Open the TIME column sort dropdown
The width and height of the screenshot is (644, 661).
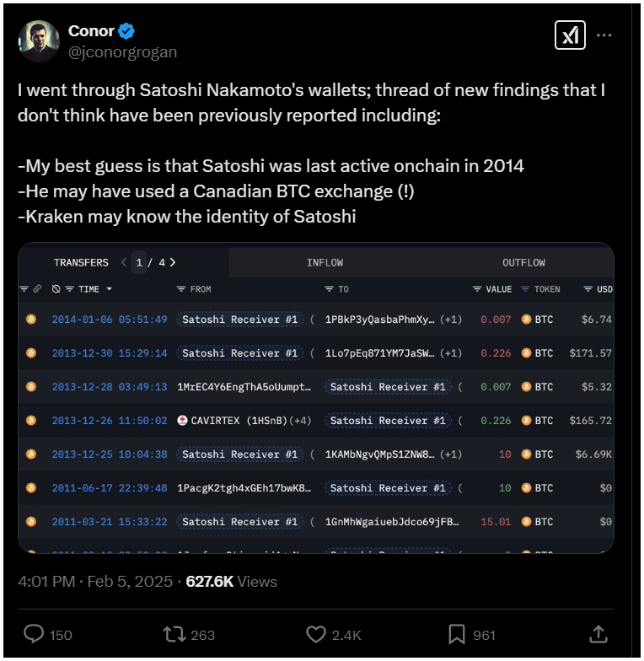pyautogui.click(x=110, y=288)
